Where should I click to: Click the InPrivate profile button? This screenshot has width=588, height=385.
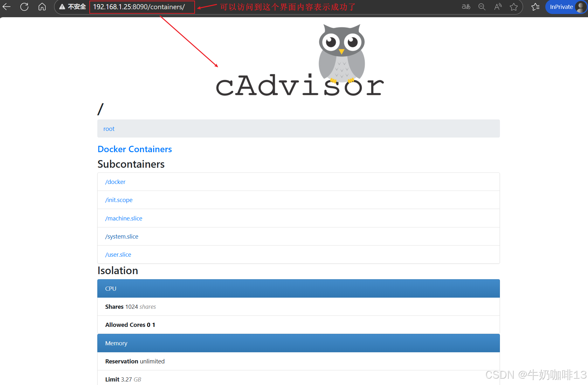pos(566,7)
